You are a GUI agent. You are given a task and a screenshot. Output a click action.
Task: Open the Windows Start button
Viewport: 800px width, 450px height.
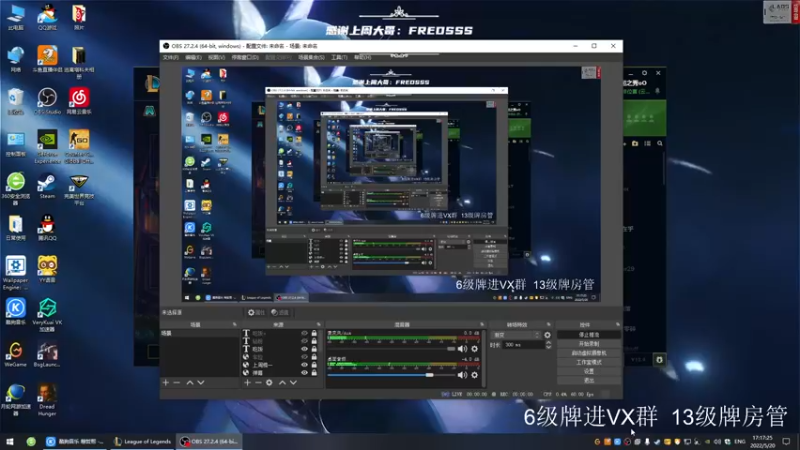pyautogui.click(x=10, y=441)
